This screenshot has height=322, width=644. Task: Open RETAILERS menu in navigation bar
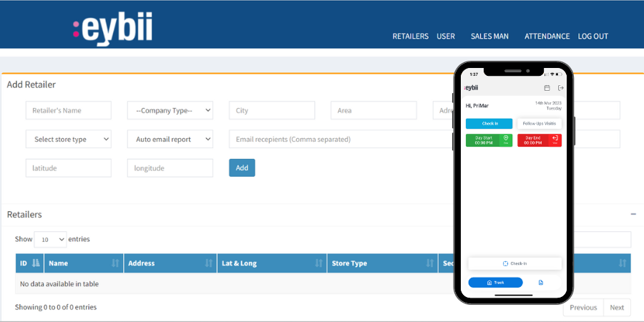click(411, 36)
